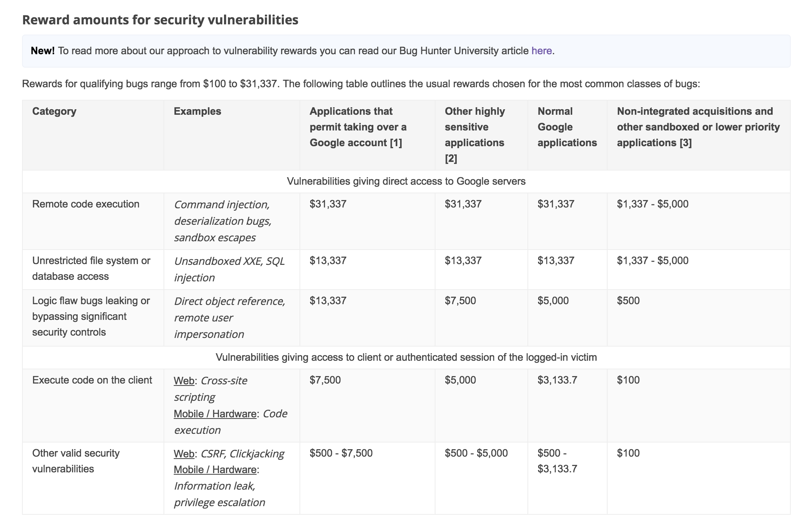Click 'Vulnerabilities giving direct access to Google servers' row
This screenshot has height=525, width=812.
(x=406, y=181)
